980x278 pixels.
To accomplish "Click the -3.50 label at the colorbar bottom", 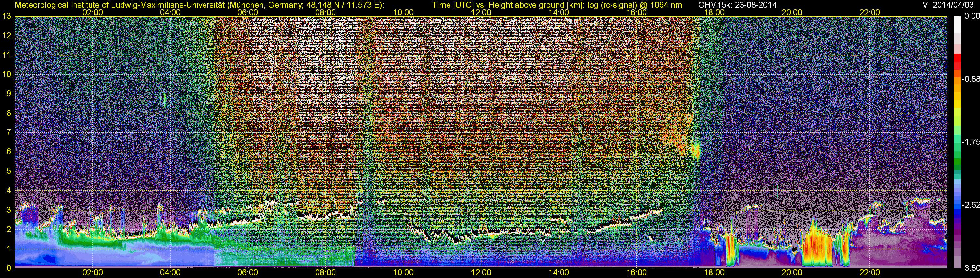I will pos(971,268).
